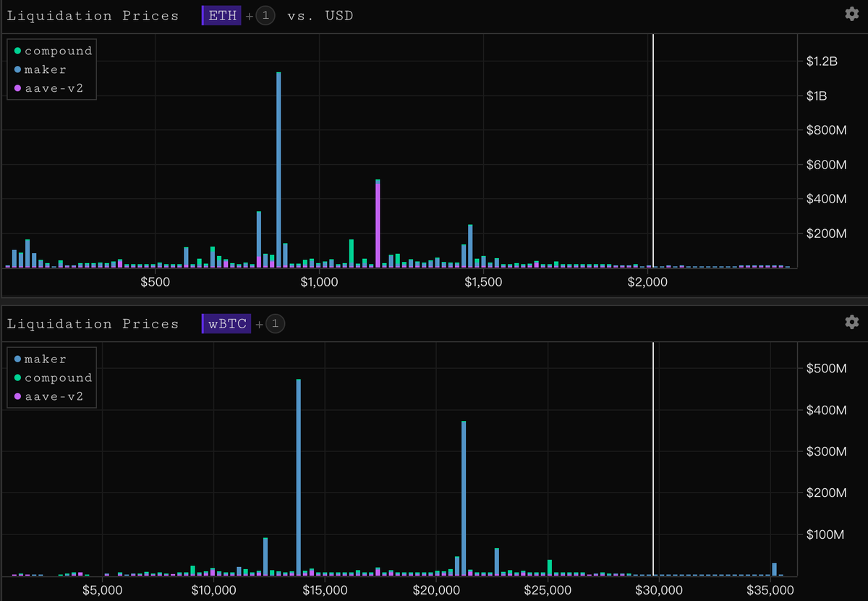
Task: Toggle aave-v2 series in ETH chart legend
Action: click(48, 88)
